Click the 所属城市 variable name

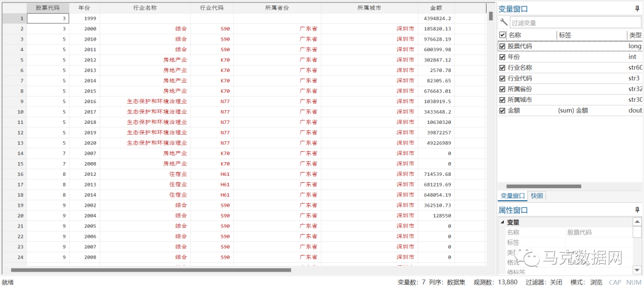point(520,100)
